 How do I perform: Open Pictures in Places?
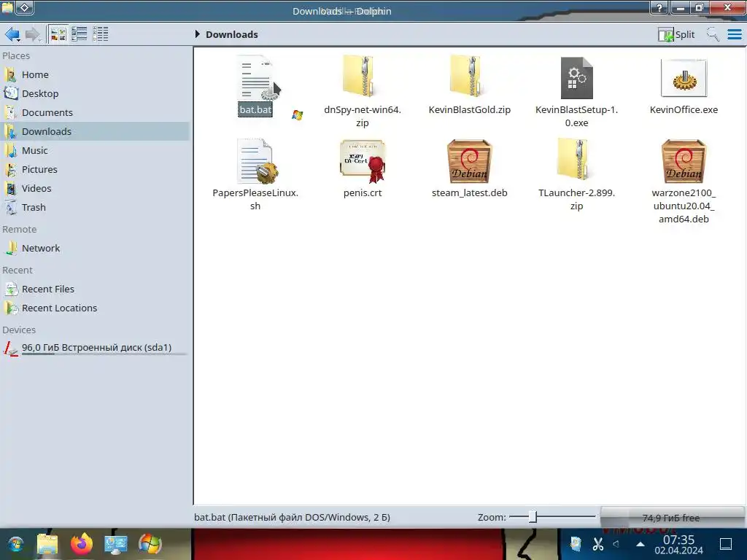[x=96, y=169]
